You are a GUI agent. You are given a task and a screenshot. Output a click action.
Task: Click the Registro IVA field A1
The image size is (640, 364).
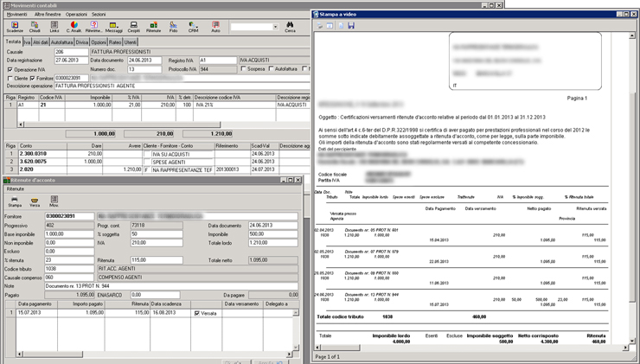point(218,60)
